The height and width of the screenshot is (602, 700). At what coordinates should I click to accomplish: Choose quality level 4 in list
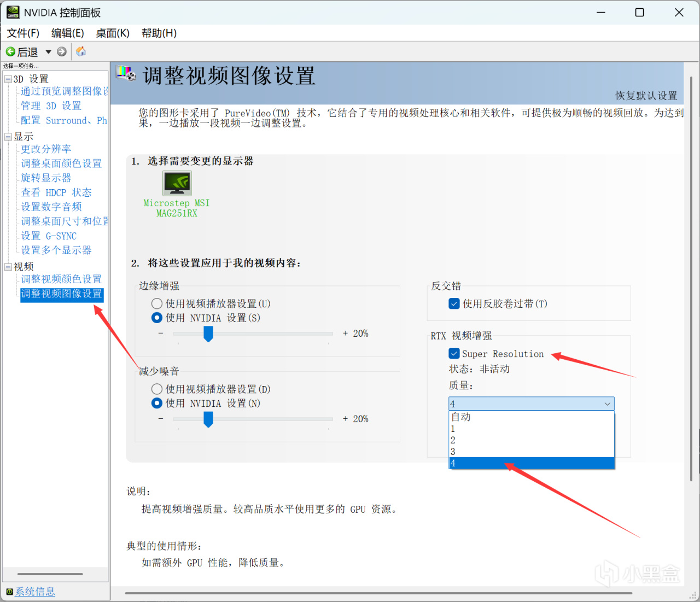(532, 463)
